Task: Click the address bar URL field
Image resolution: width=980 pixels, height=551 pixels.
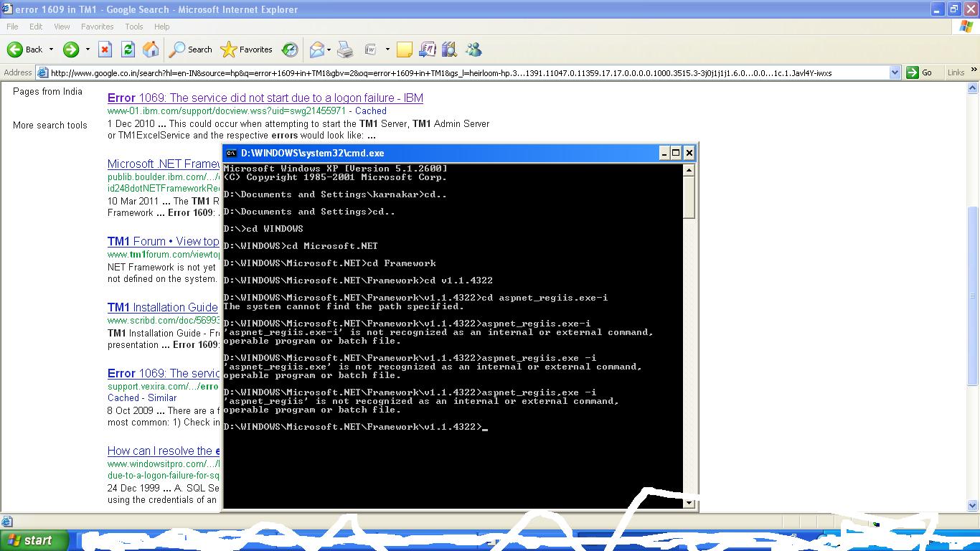Action: (x=468, y=72)
